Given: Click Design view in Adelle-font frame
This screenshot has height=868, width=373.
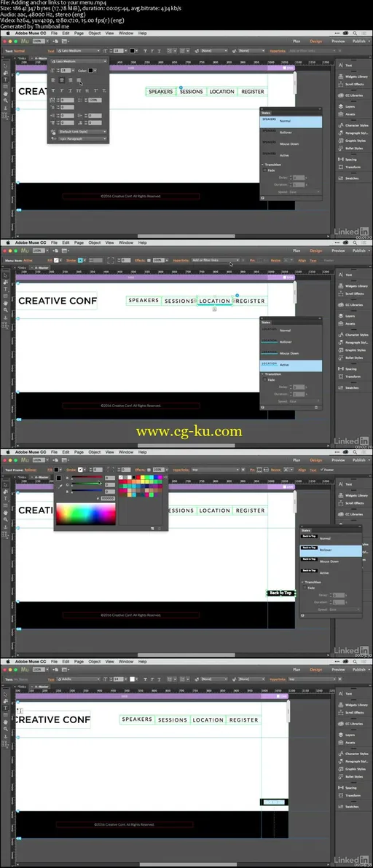Looking at the screenshot, I should 315,668.
